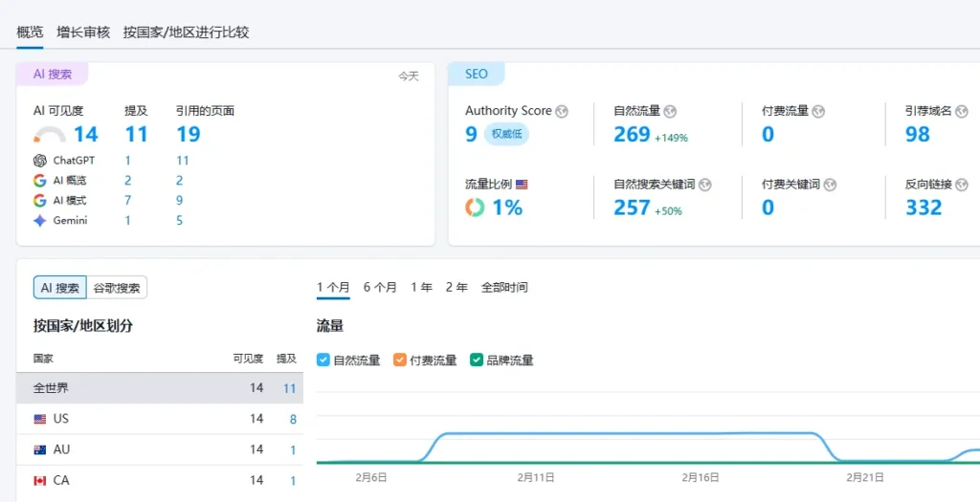Click globe icon next to 自然搜索关键词
The height and width of the screenshot is (502, 980).
[x=705, y=185]
